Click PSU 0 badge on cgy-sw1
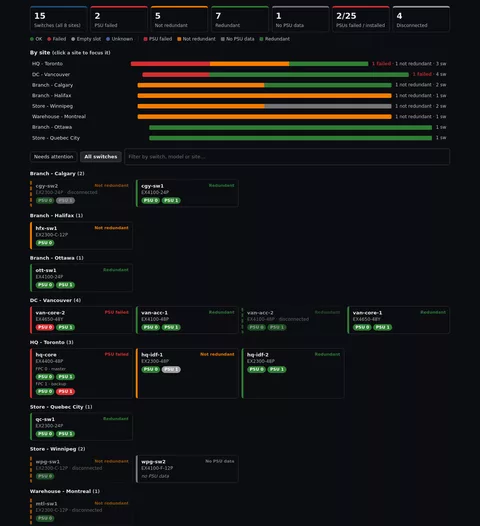Screen dimensions: 480x526 click(x=151, y=201)
